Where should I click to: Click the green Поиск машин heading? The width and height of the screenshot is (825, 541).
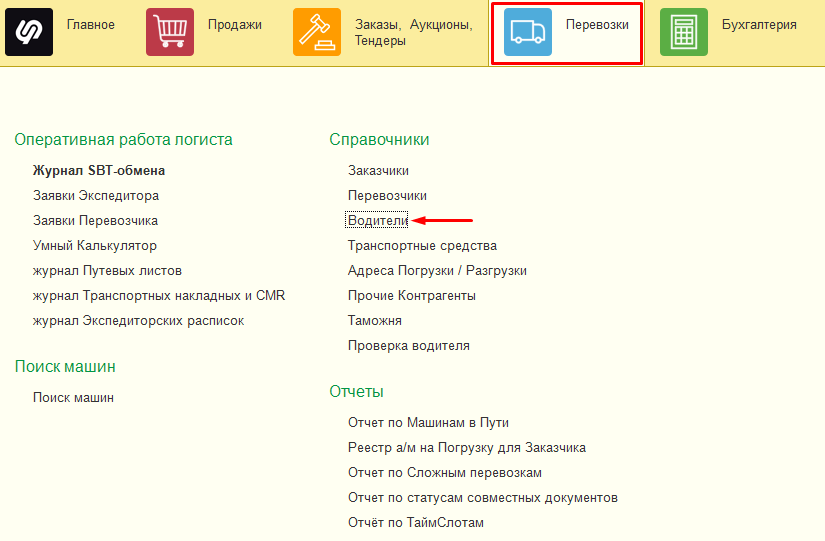point(65,366)
